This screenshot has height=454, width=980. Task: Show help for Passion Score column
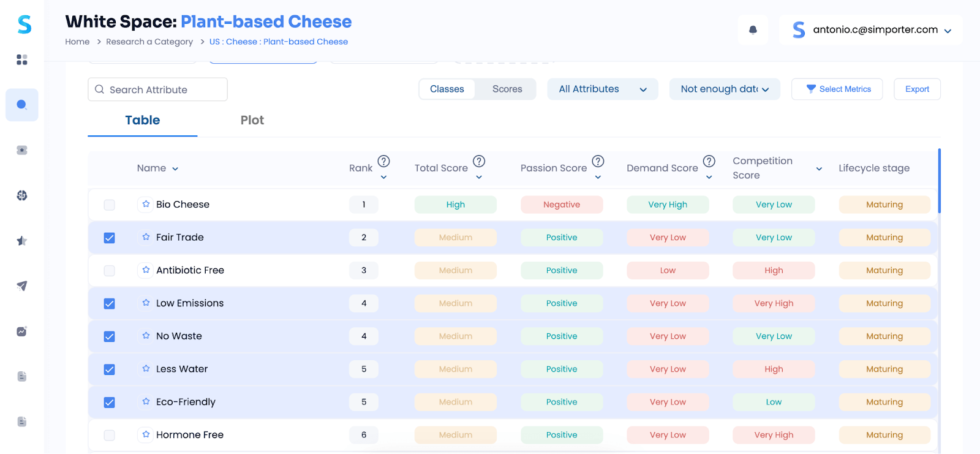click(598, 161)
